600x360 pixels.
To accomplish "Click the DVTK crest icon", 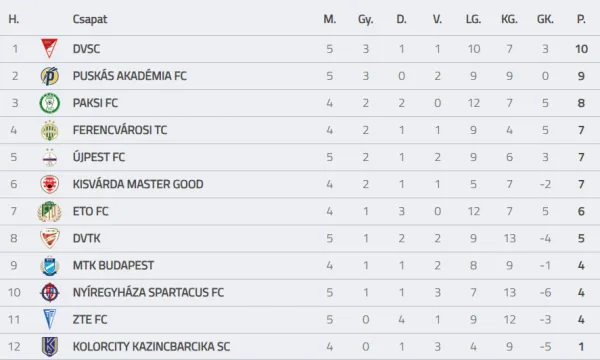I will click(50, 238).
